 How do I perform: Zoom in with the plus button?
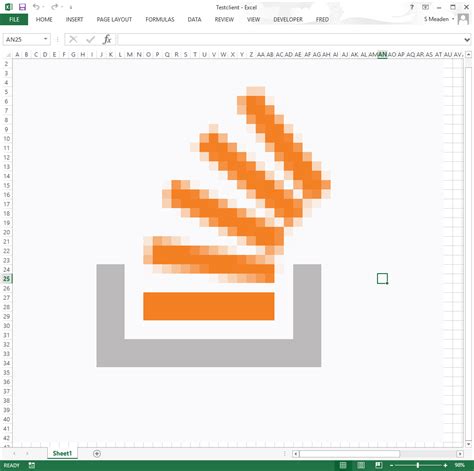pos(446,465)
